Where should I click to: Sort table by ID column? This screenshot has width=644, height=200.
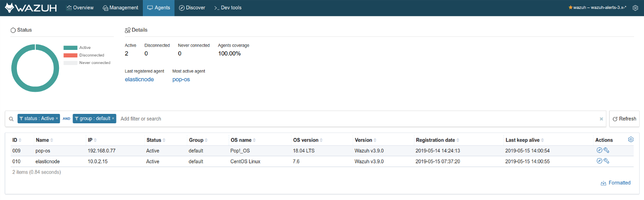tap(17, 140)
